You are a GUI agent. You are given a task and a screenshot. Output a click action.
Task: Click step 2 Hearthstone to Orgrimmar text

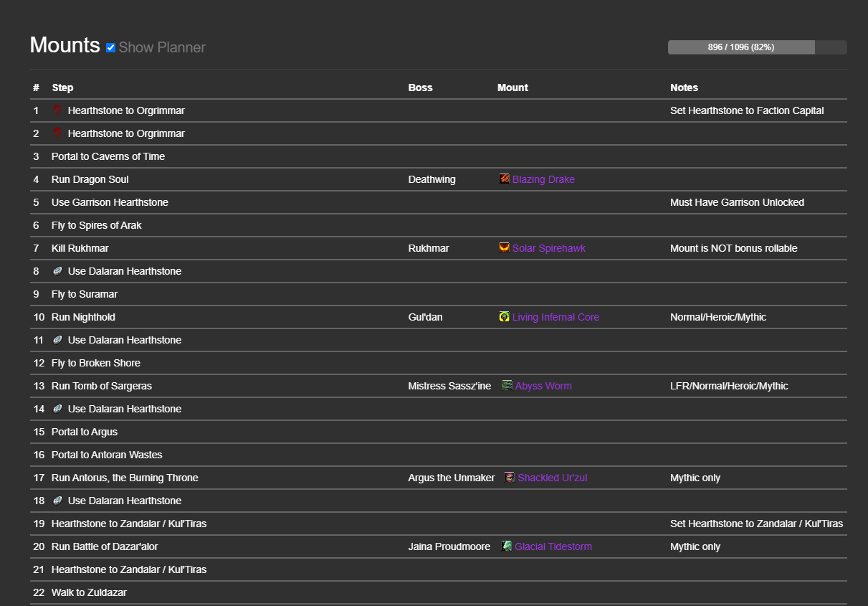pyautogui.click(x=126, y=133)
